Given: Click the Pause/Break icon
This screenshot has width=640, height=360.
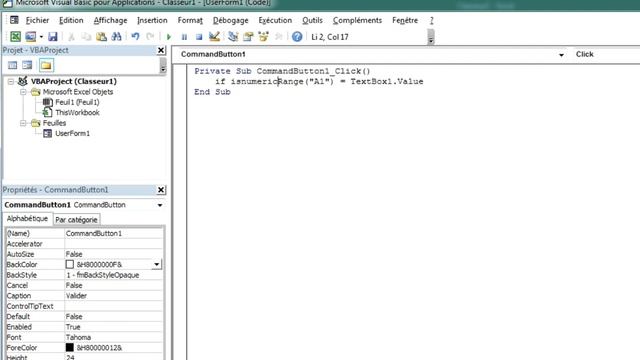Looking at the screenshot, I should pos(184,37).
